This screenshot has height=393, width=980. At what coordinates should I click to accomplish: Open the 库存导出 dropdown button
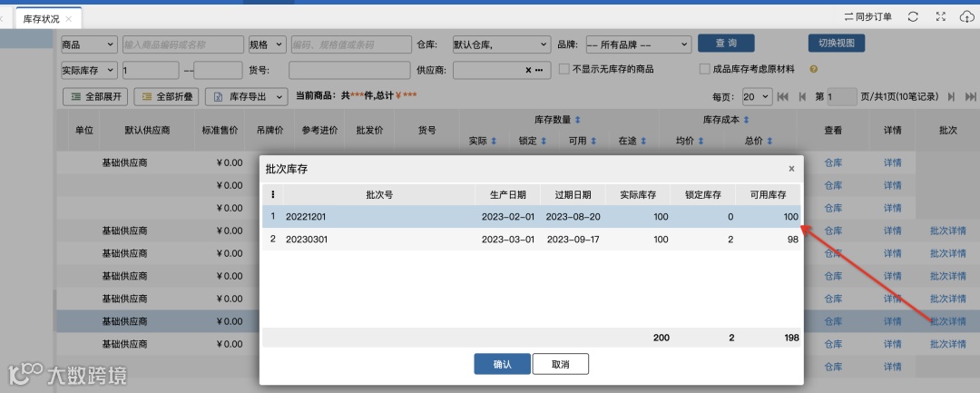246,97
